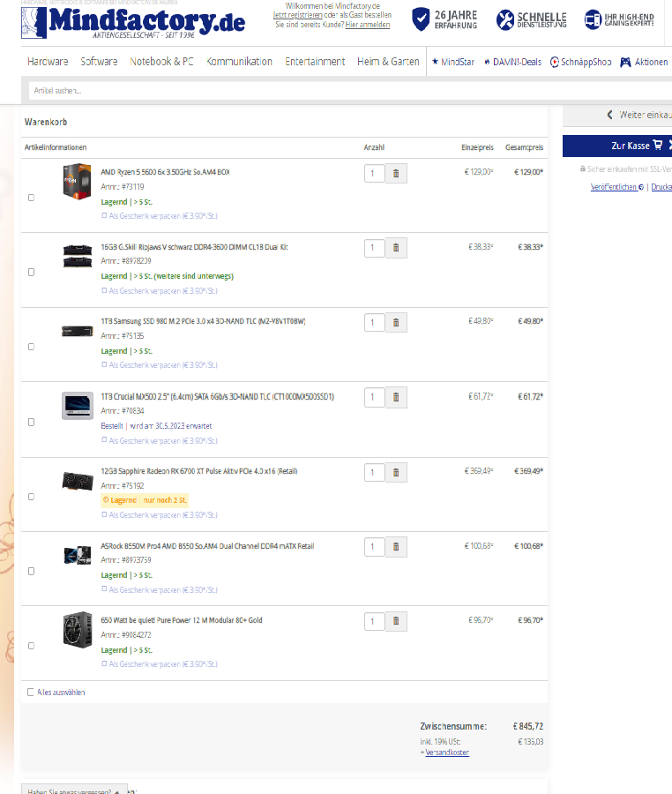Select the AMD Ryzen 5 5600 row checkbox
This screenshot has width=672, height=794.
pyautogui.click(x=32, y=198)
